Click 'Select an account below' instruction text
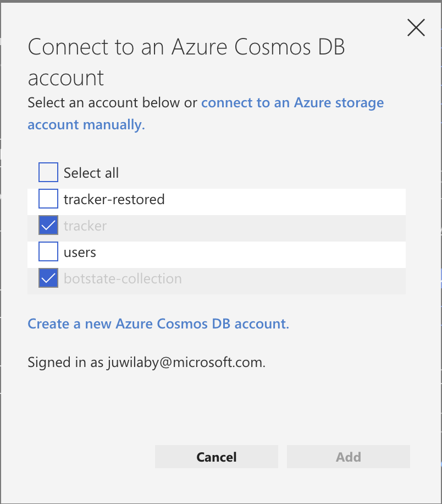 point(112,103)
